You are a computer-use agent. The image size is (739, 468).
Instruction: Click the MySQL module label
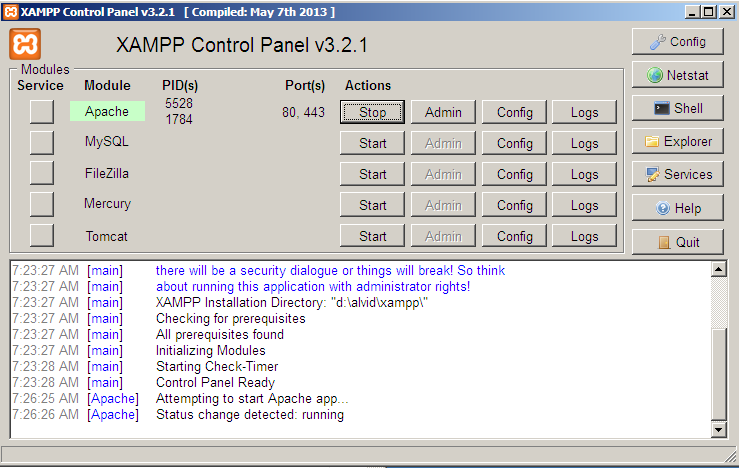tap(107, 141)
